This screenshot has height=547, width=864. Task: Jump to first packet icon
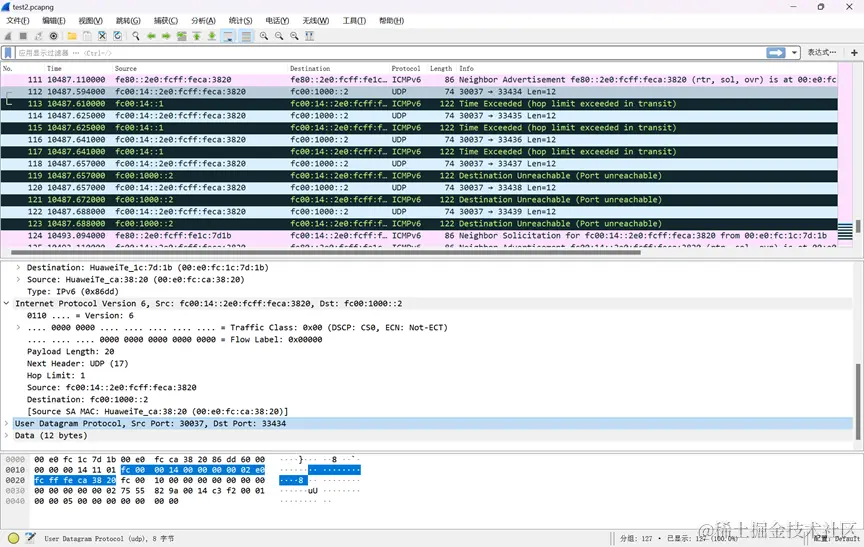click(x=197, y=36)
